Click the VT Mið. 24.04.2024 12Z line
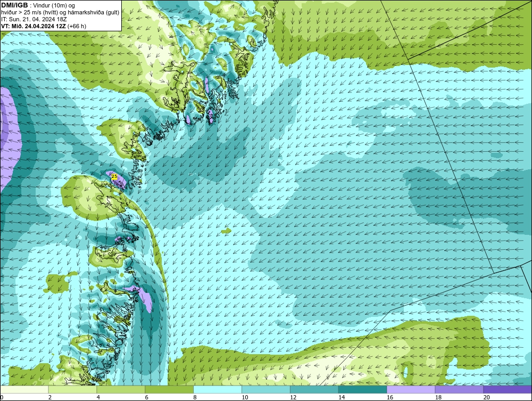Viewport: 532px width, 401px height. tap(44, 26)
